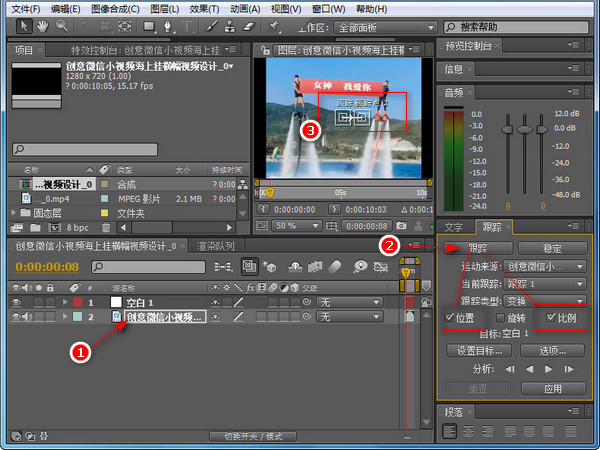Expand the 固态层 folder
Viewport: 600px width, 450px height.
[14, 212]
